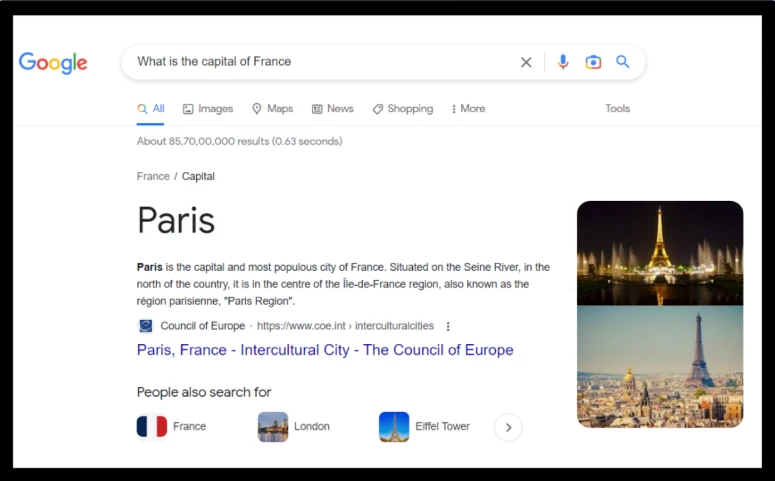Open search by image camera icon
Screen dimensions: 775x481
pyautogui.click(x=593, y=62)
